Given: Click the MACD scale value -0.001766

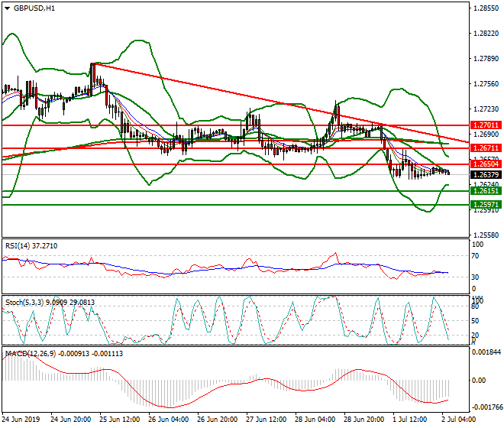Looking at the screenshot, I should 486,407.
